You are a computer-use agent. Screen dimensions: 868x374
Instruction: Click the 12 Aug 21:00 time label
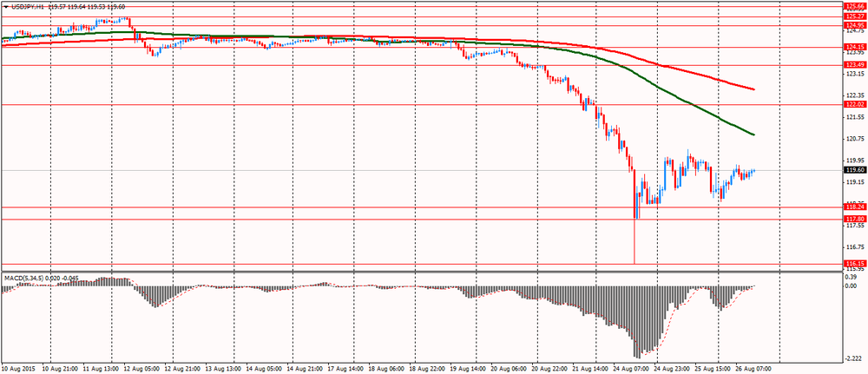tap(181, 368)
